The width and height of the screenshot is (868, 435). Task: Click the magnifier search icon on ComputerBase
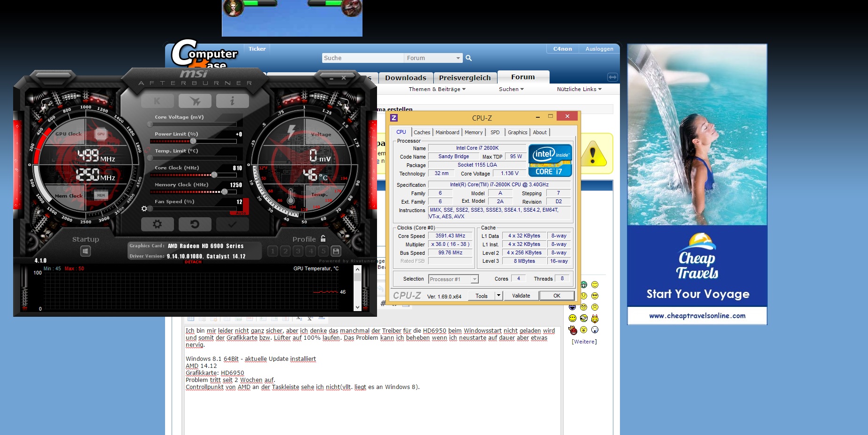(468, 58)
